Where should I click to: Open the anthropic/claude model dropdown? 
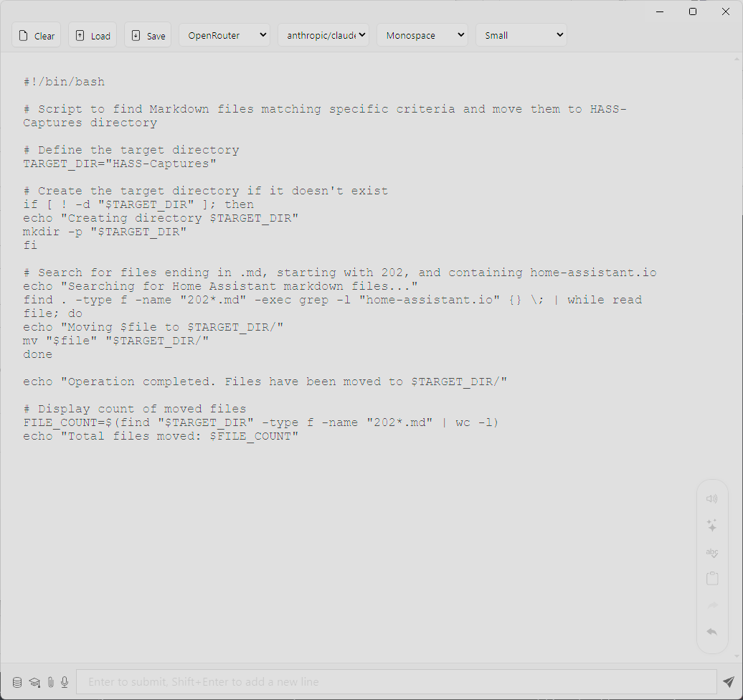coord(323,35)
